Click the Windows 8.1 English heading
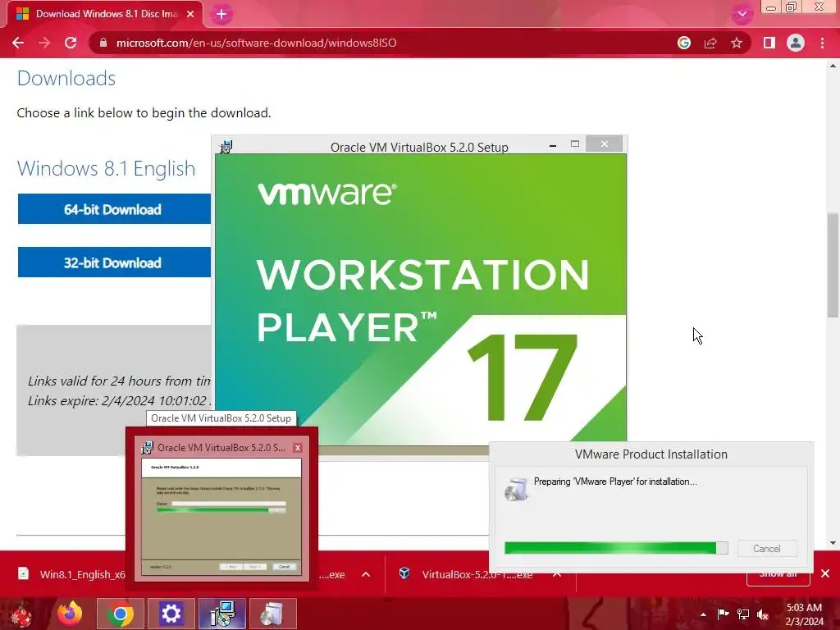The width and height of the screenshot is (840, 630). 106,168
